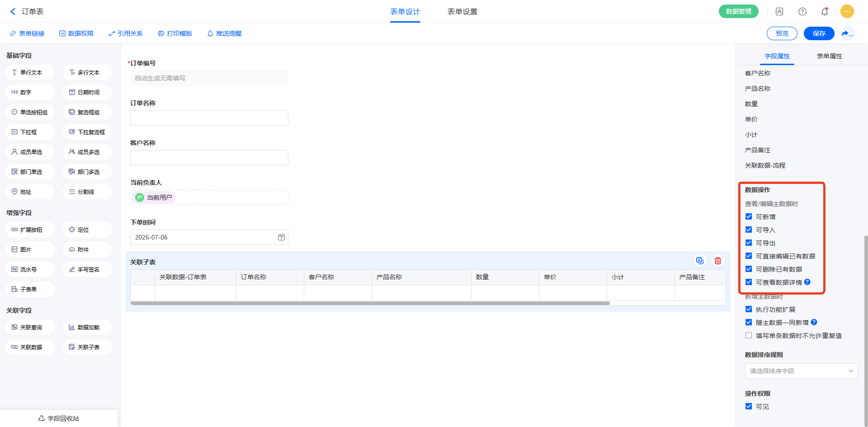This screenshot has height=427, width=868.
Task: Add 数据加载 field
Action: pyautogui.click(x=87, y=327)
